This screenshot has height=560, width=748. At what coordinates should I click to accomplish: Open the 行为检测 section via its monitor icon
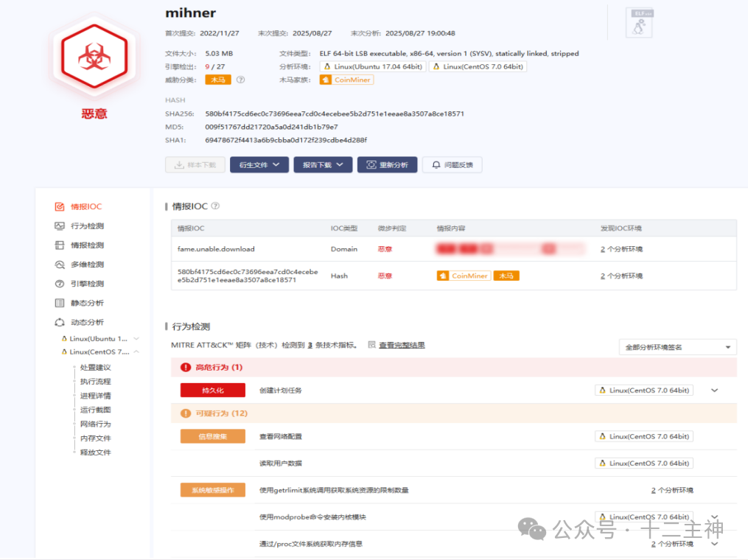[x=60, y=225]
